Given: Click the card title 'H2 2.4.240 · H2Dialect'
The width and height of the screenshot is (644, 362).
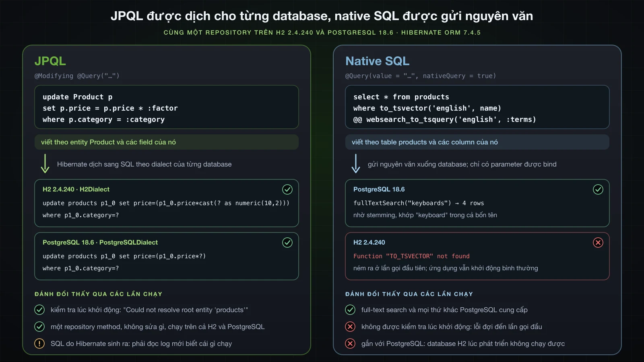Looking at the screenshot, I should 76,189.
